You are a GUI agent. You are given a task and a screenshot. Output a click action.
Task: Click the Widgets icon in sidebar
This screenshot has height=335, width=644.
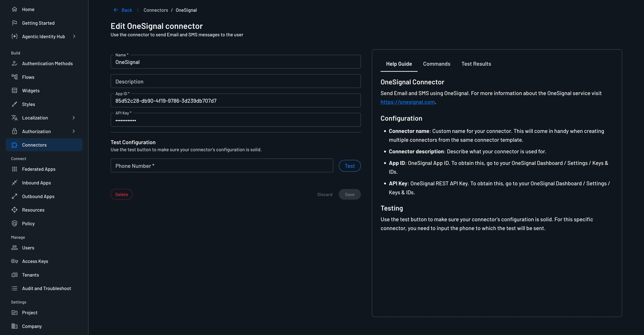point(15,91)
